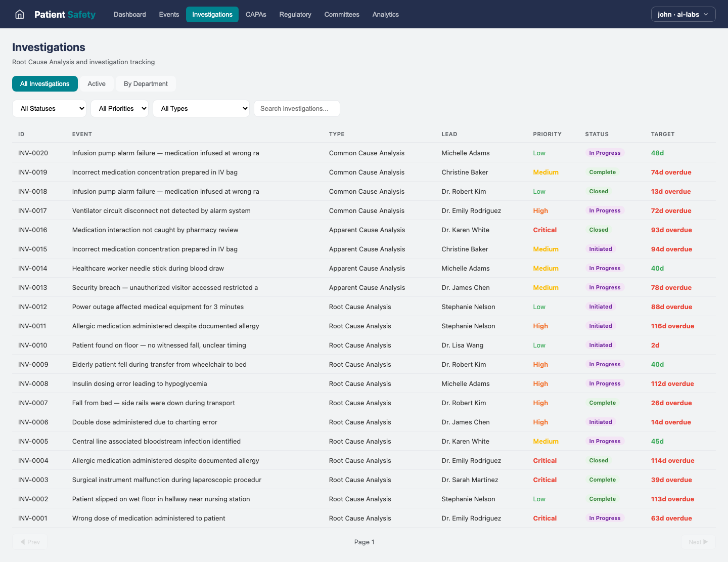Expand the All Statuses filter dropdown
The height and width of the screenshot is (562, 728).
pos(49,108)
